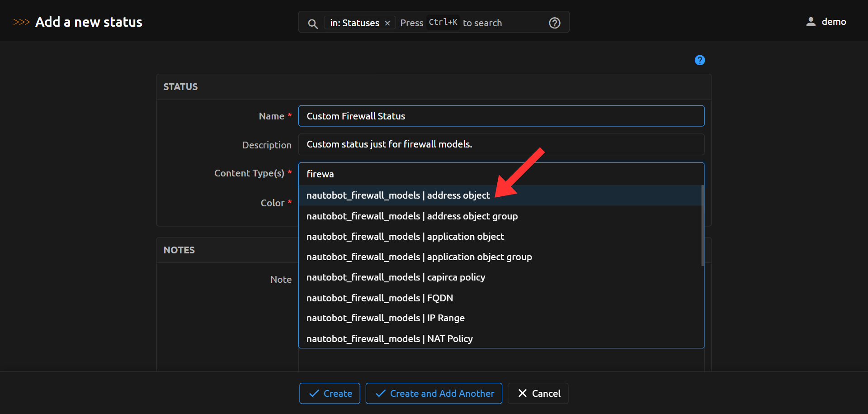The image size is (868, 414).
Task: Click the user profile icon next to demo
Action: 810,21
